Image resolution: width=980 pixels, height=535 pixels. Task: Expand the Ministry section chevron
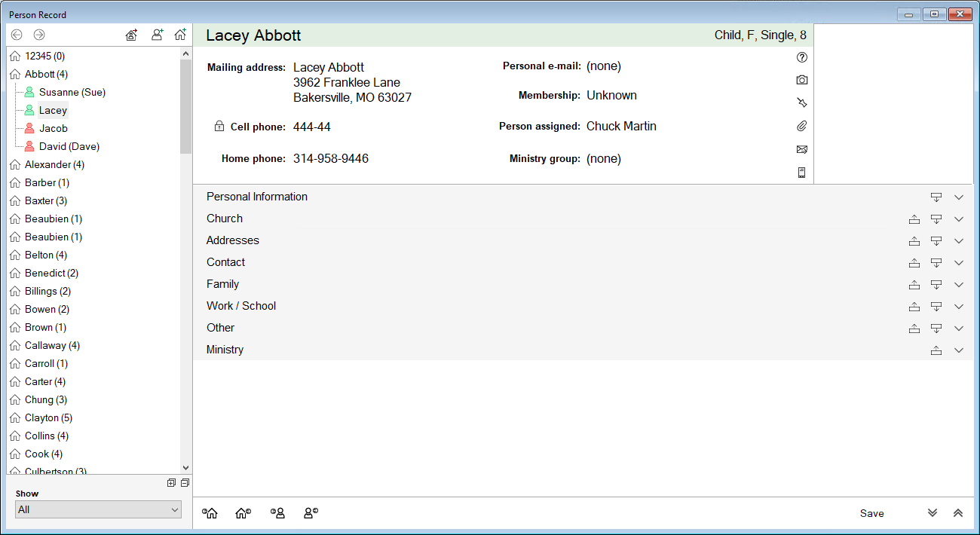pyautogui.click(x=958, y=350)
